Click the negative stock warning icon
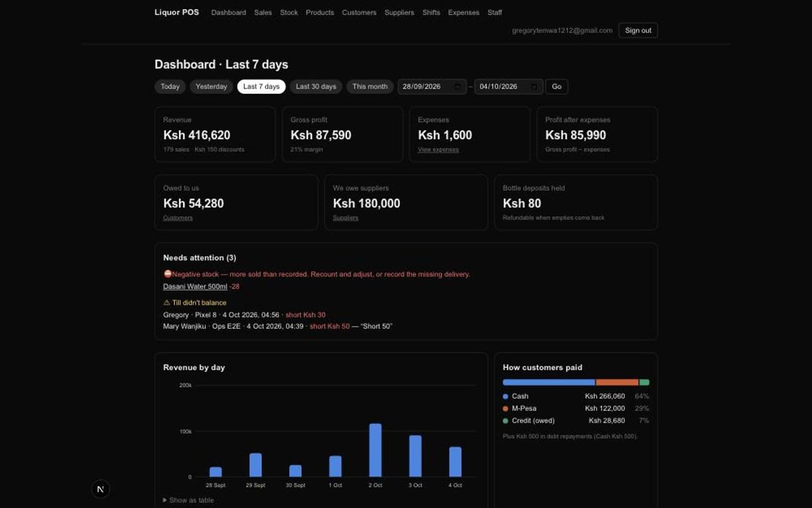The width and height of the screenshot is (812, 508). pyautogui.click(x=167, y=274)
